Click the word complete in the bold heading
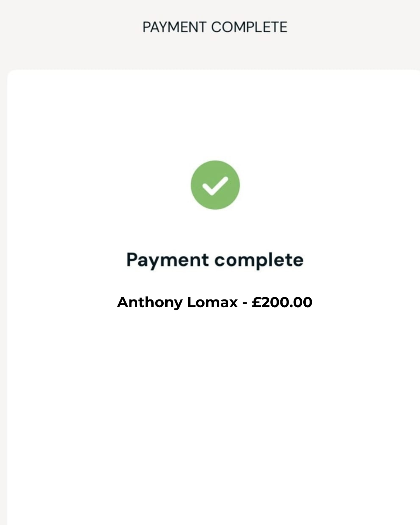The width and height of the screenshot is (420, 525). point(259,260)
